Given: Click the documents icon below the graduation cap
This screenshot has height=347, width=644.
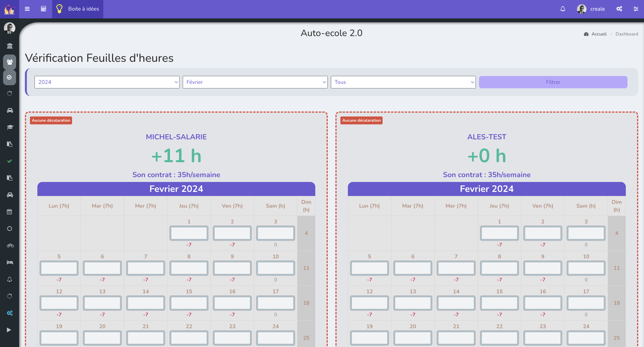Looking at the screenshot, I should [10, 144].
